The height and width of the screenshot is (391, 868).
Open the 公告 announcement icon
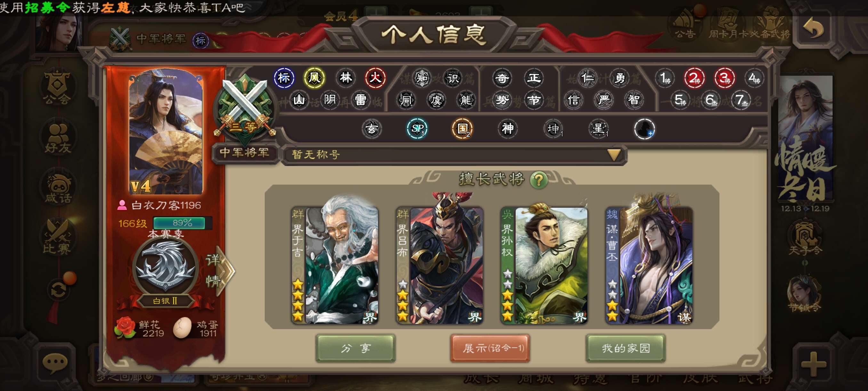click(685, 24)
